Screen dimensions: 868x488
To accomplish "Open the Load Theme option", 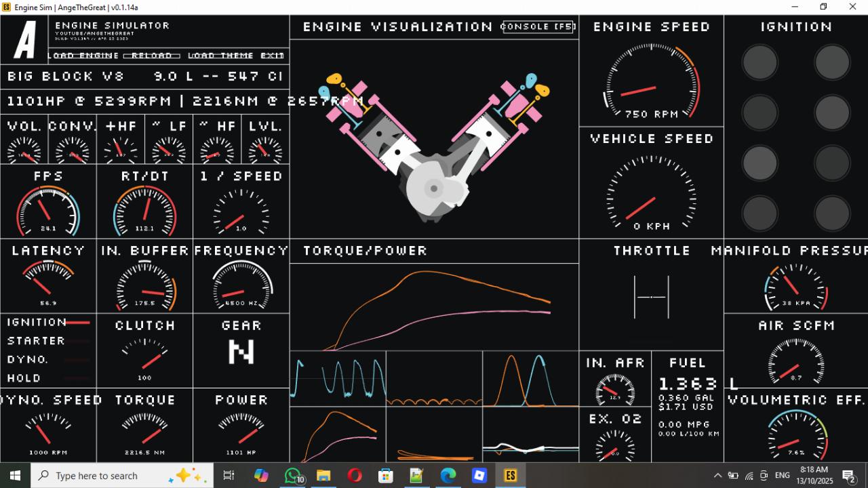I will 220,56.
